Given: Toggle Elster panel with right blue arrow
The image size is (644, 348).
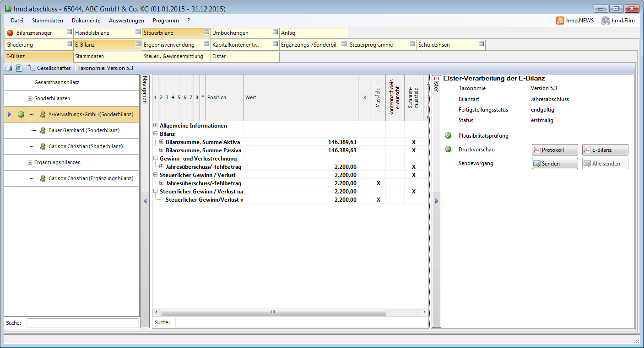Looking at the screenshot, I should (436, 201).
